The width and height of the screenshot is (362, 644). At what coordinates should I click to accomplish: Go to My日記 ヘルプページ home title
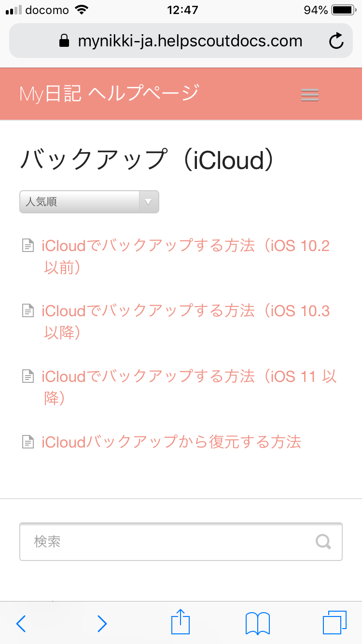point(109,93)
